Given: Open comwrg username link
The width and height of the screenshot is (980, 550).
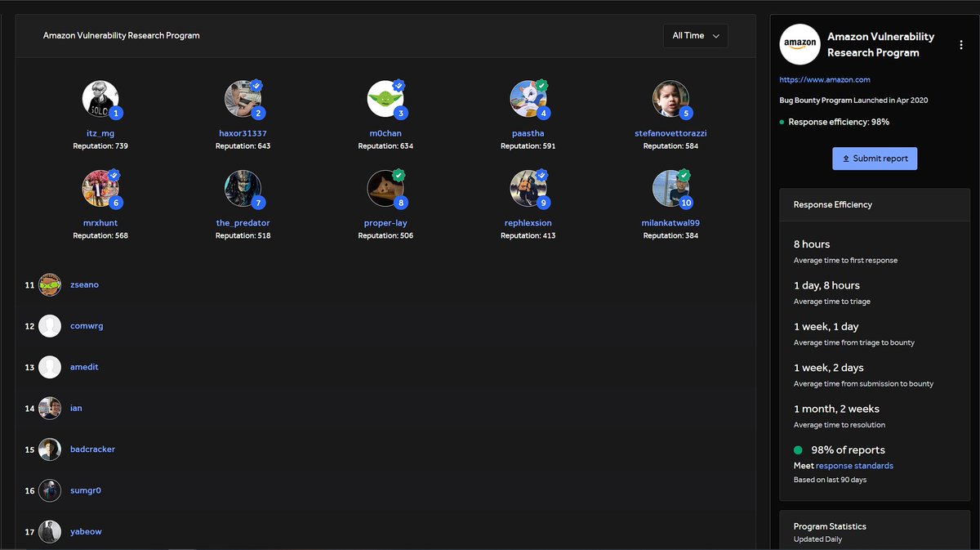Looking at the screenshot, I should [87, 326].
